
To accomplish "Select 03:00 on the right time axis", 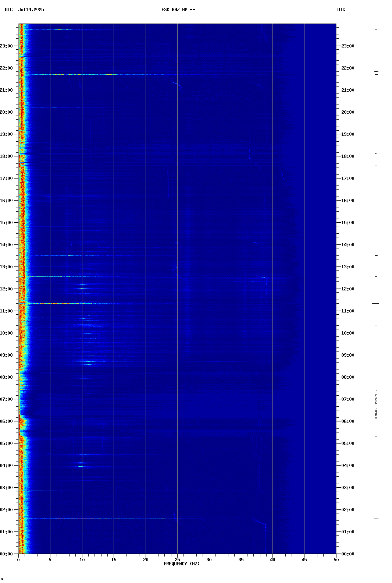I will coord(348,488).
